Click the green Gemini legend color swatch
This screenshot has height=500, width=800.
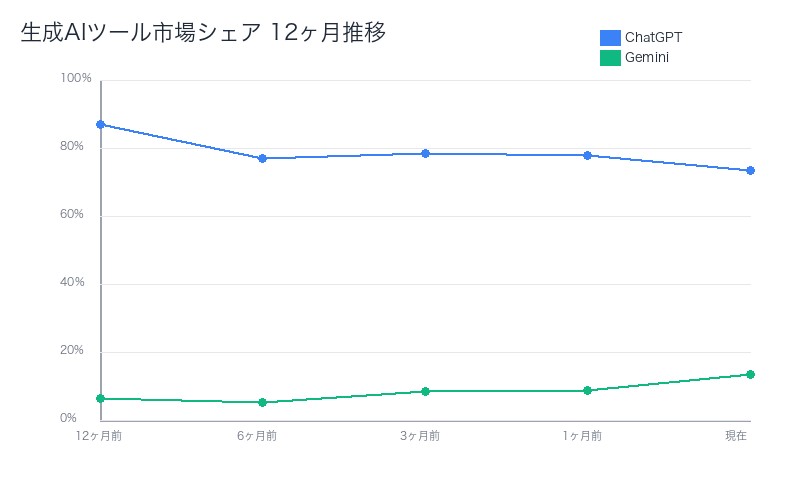[x=610, y=58]
